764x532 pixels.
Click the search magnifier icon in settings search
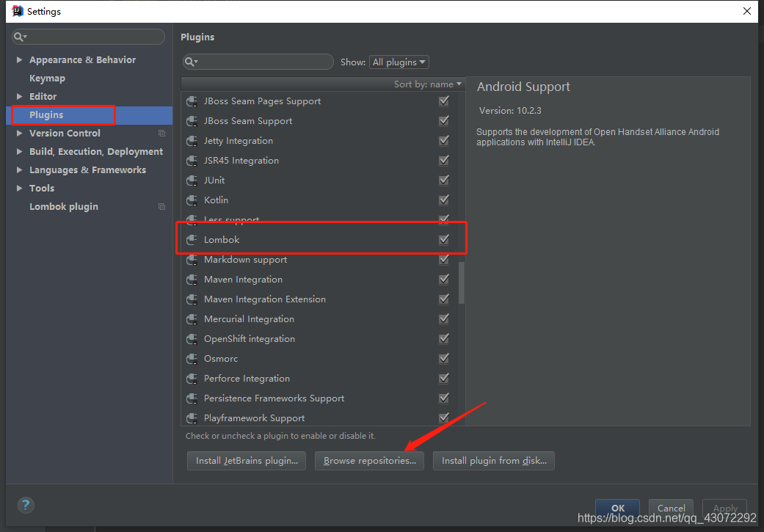pyautogui.click(x=20, y=37)
